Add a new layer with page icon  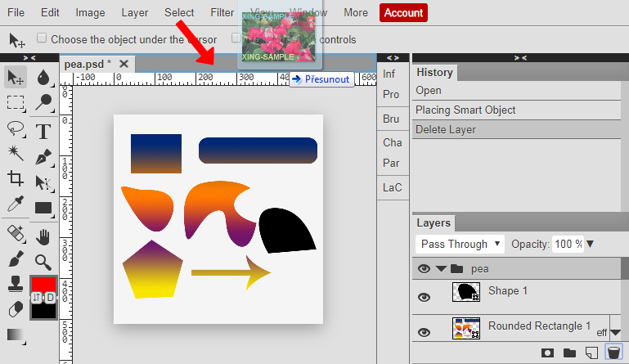tap(591, 353)
